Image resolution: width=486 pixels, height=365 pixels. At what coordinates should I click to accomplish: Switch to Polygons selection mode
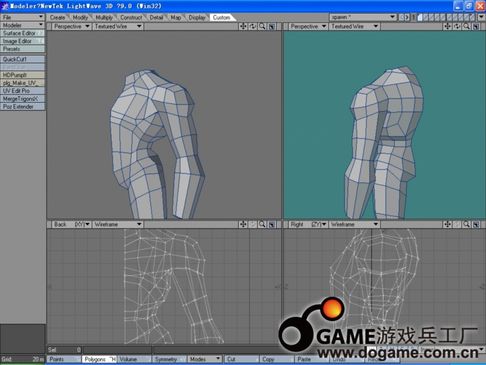click(x=99, y=359)
